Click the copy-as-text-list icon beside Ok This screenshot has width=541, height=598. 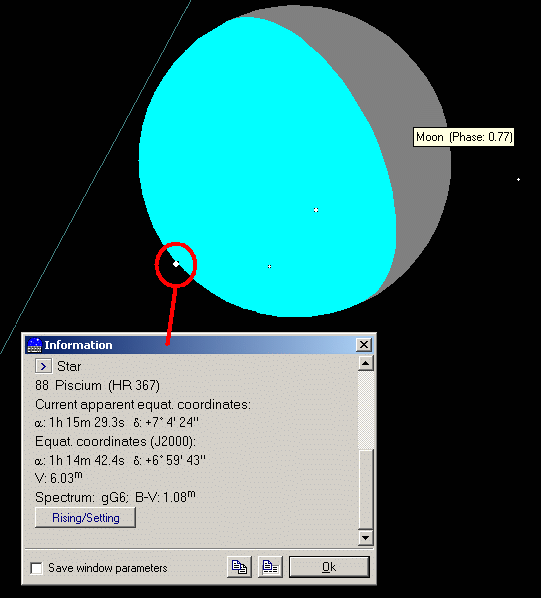270,567
